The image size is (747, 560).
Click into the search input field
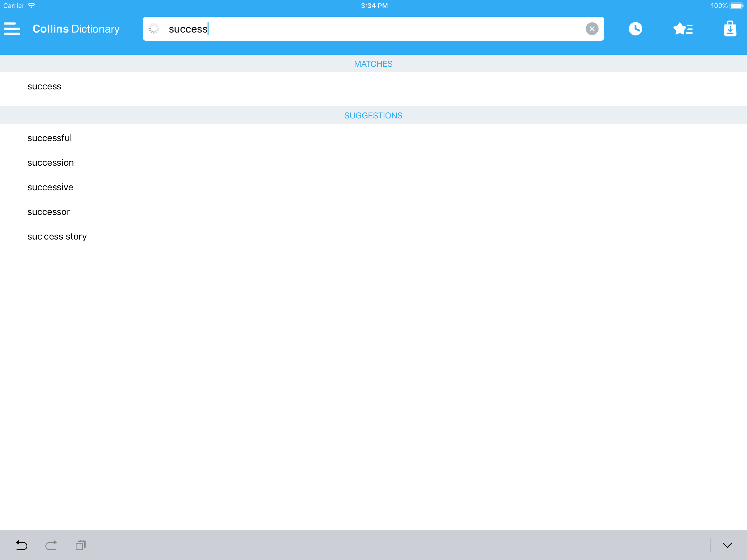[x=372, y=29]
